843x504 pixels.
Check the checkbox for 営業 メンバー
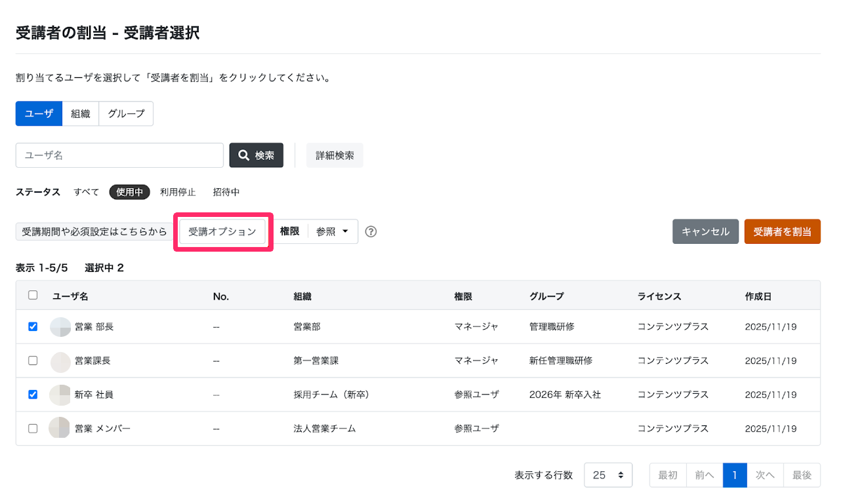click(33, 429)
